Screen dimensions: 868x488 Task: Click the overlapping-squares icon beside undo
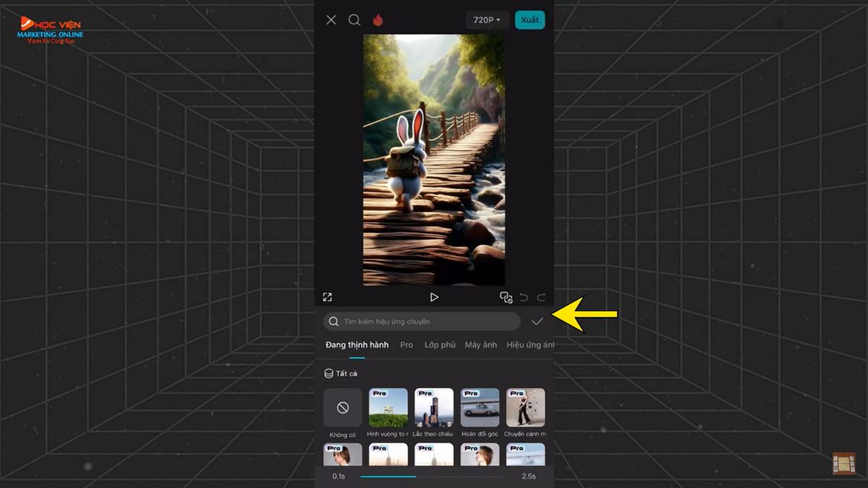point(506,297)
